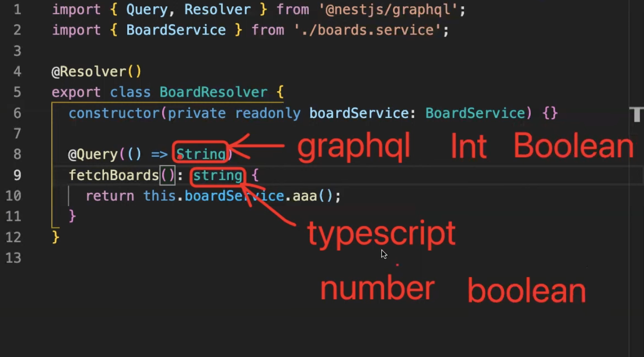Viewport: 644px width, 357px height.
Task: Click the './boards.service' path string
Action: [x=367, y=30]
